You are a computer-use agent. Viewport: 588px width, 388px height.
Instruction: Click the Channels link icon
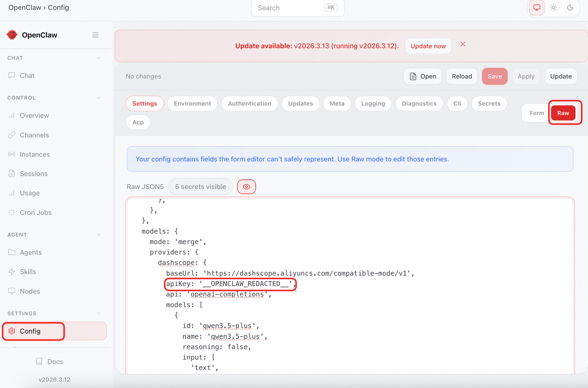tap(12, 135)
